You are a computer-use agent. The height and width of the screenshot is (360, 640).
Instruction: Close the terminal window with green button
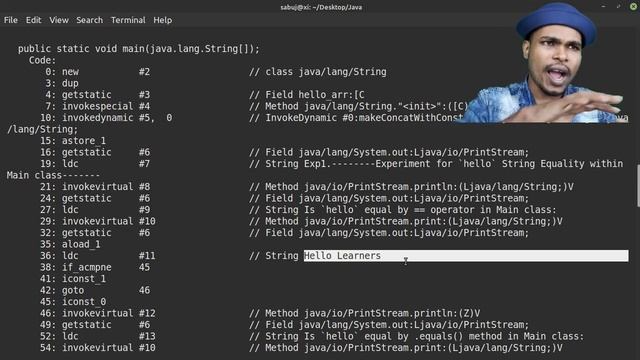tap(633, 7)
